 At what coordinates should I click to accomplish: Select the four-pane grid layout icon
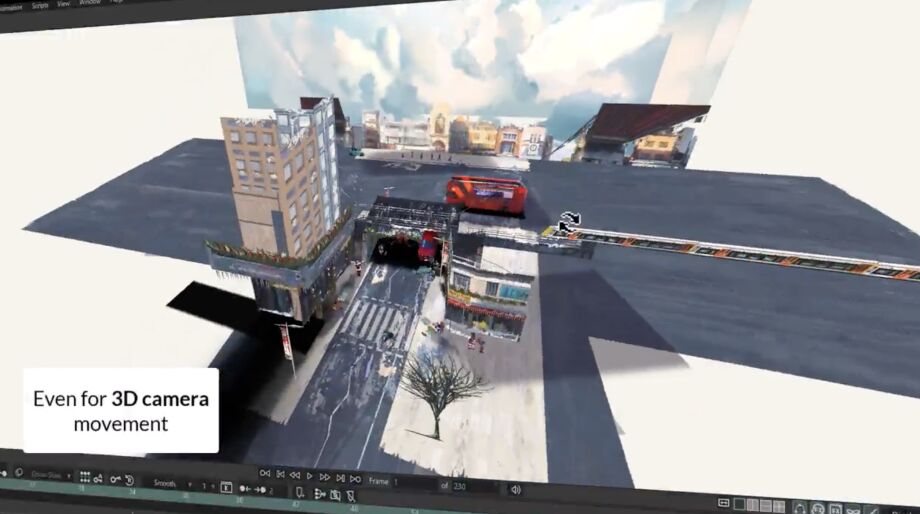(779, 506)
